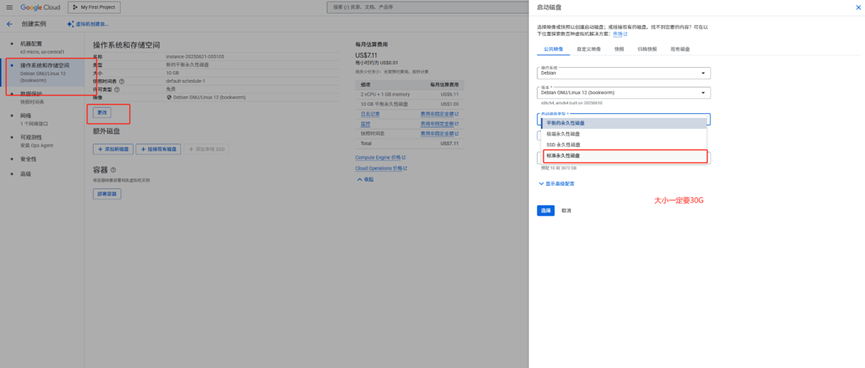
Task: Click the sparkle AI assistant icon
Action: [70, 24]
